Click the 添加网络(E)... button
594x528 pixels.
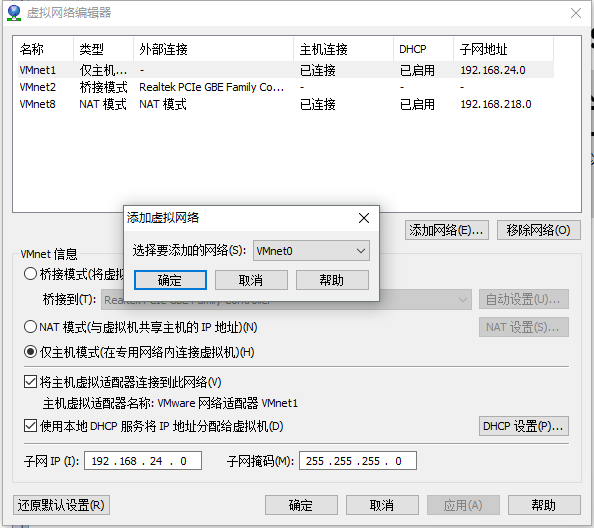coord(447,230)
